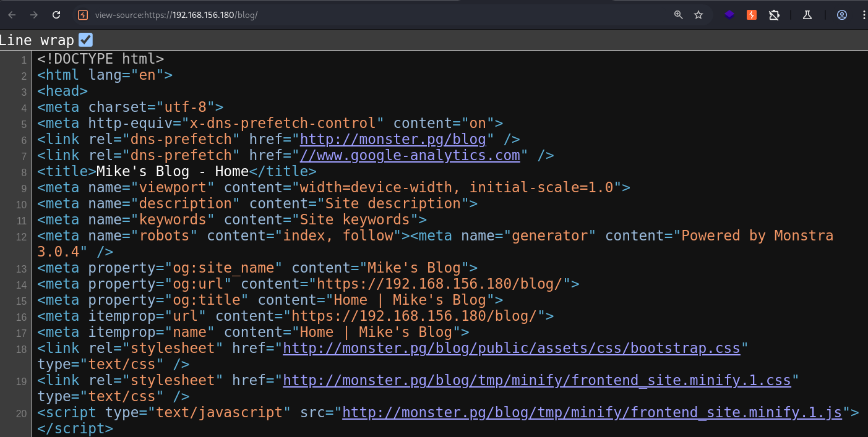Screen dimensions: 868x437
Task: Click the og:title meta line
Action: coord(270,300)
